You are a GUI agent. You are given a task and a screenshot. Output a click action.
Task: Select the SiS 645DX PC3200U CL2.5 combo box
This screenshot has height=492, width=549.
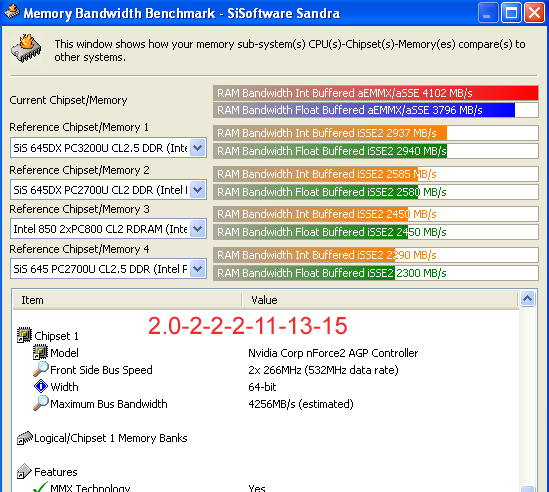pyautogui.click(x=108, y=148)
